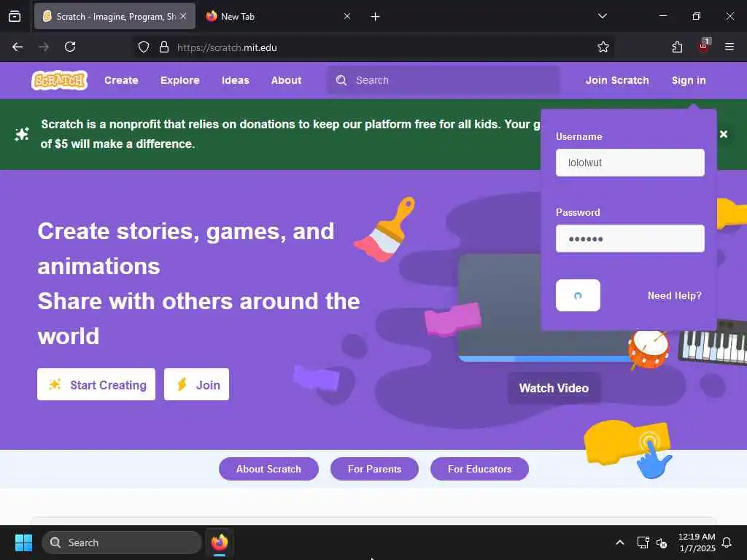Viewport: 747px width, 560px height.
Task: Click Watch Video
Action: (554, 388)
